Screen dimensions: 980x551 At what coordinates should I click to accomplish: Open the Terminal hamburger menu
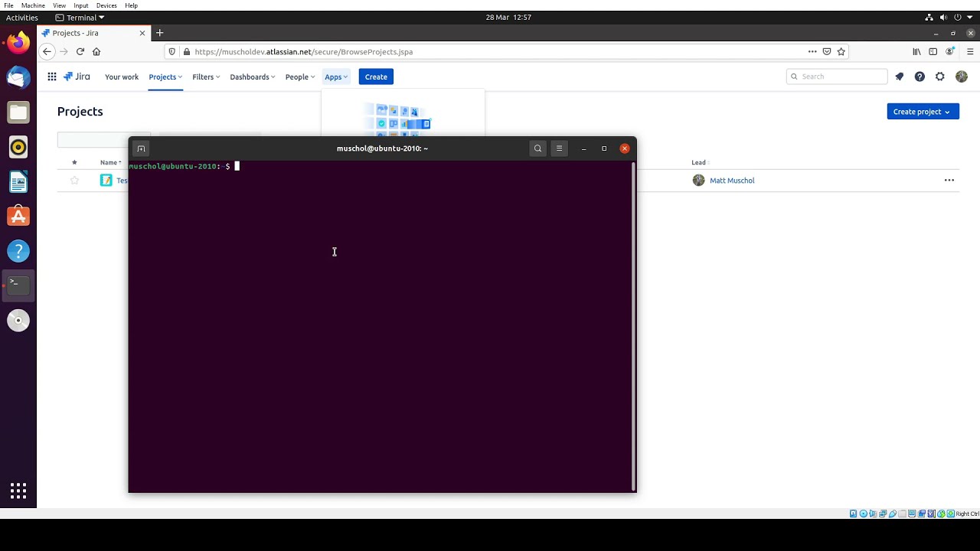tap(559, 148)
